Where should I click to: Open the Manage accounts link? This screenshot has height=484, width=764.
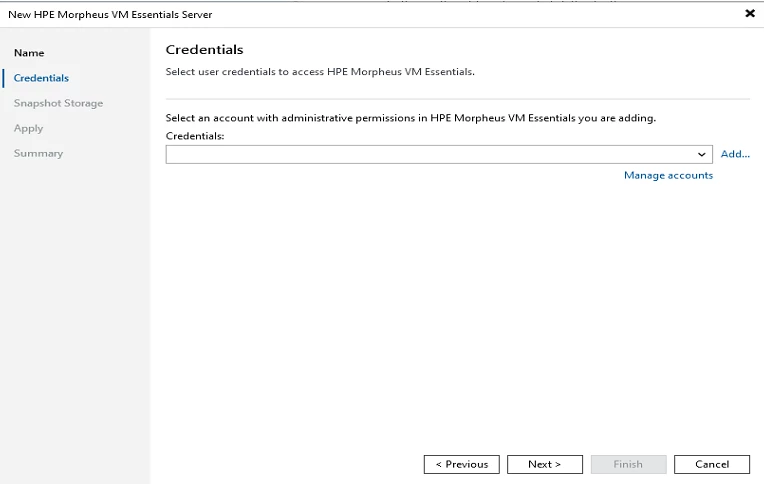(668, 175)
